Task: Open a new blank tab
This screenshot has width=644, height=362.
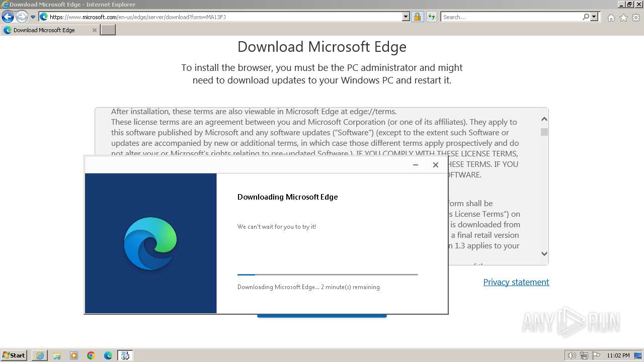Action: point(108,30)
